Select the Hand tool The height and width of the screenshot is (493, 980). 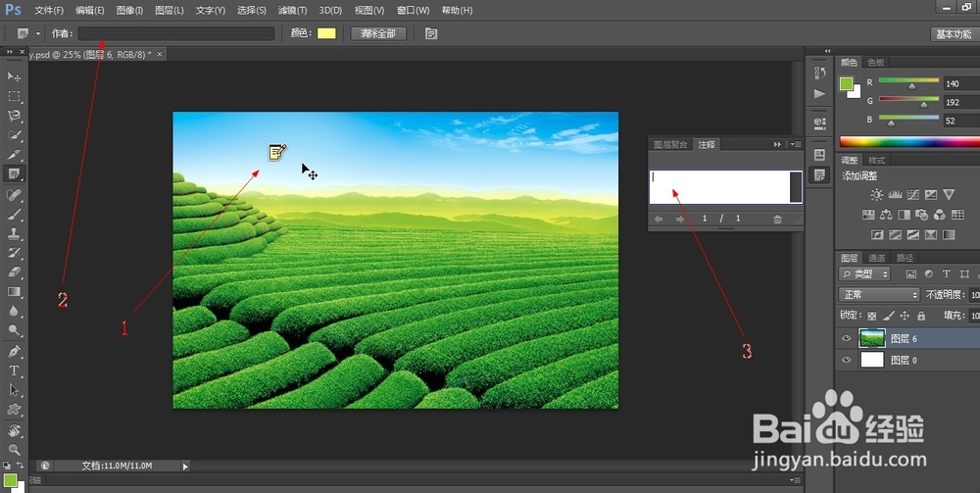14,430
